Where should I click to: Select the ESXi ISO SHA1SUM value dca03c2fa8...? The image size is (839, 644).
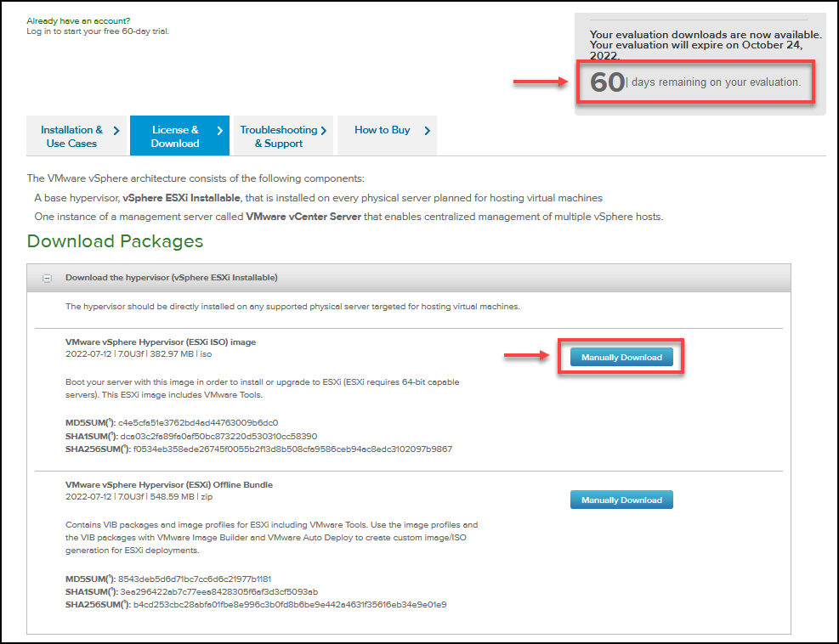click(x=218, y=437)
